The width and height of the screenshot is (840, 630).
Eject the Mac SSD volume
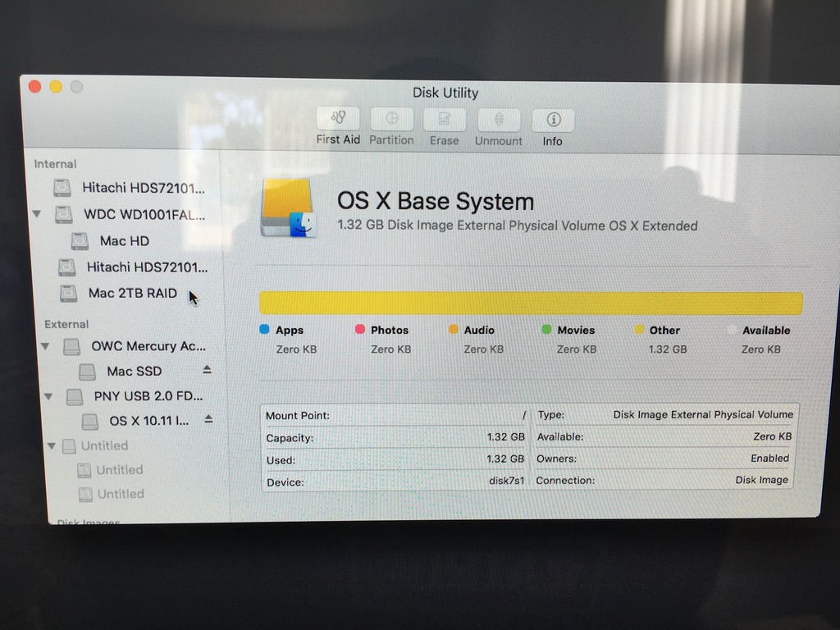point(207,370)
